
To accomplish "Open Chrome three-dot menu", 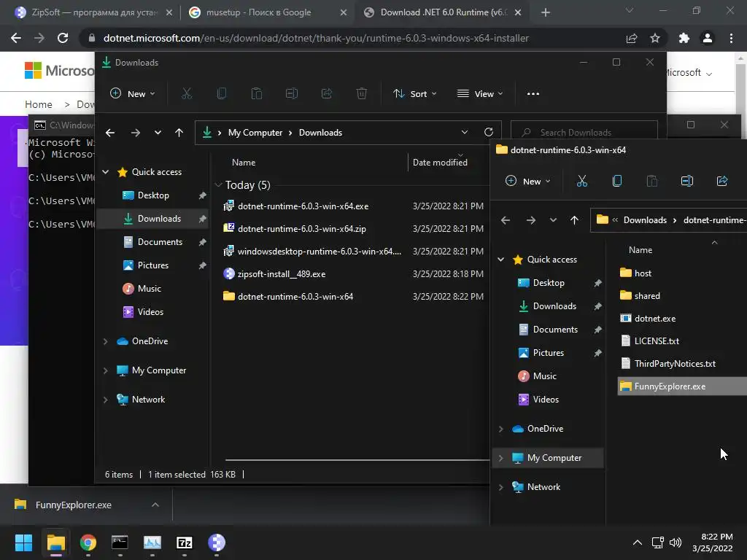I will click(x=731, y=38).
